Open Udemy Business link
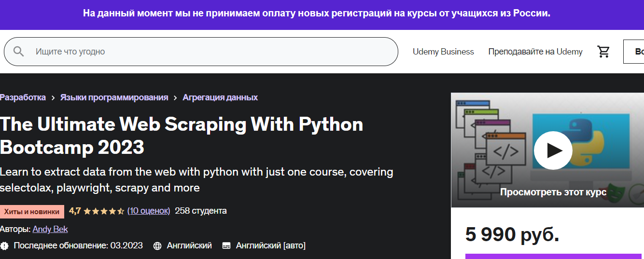The width and height of the screenshot is (644, 259). click(x=443, y=52)
